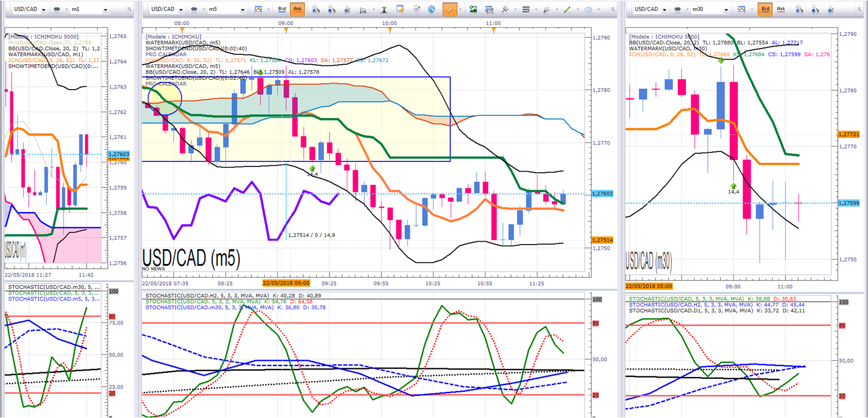Click the 1,27603 price label on m5 axis
868x418 pixels.
[601, 194]
